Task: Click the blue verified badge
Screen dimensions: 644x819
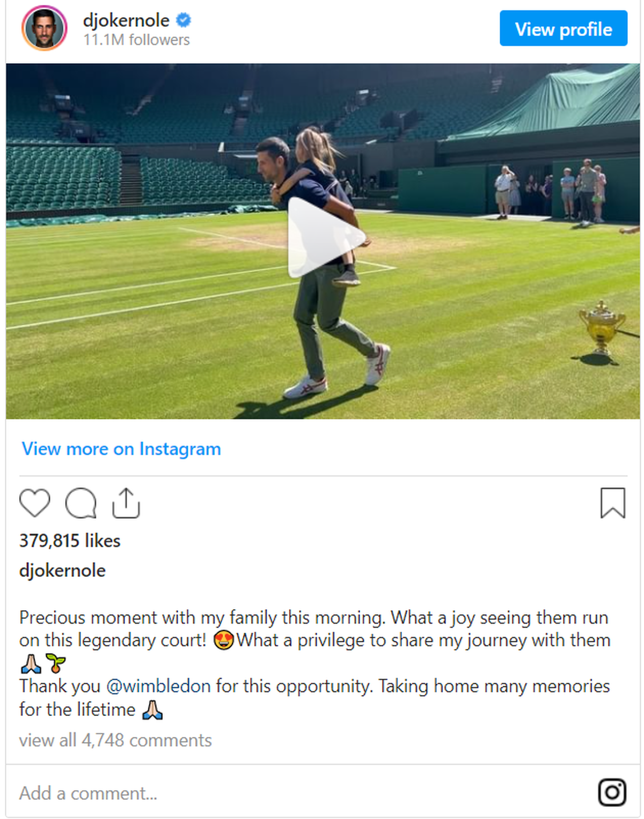Action: (184, 20)
